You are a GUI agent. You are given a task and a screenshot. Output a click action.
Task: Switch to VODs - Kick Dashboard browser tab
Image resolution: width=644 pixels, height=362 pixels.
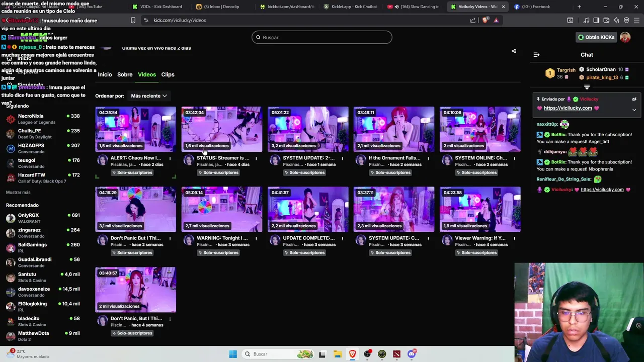[157, 7]
